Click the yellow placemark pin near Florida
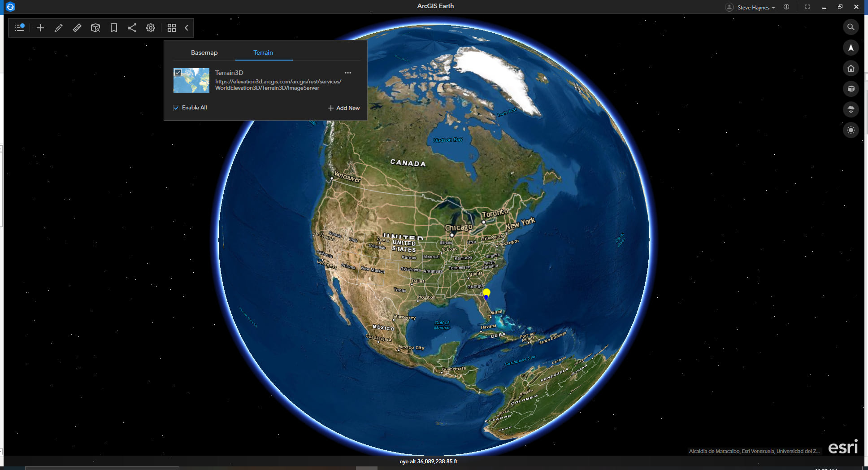This screenshot has height=470, width=868. (x=486, y=294)
